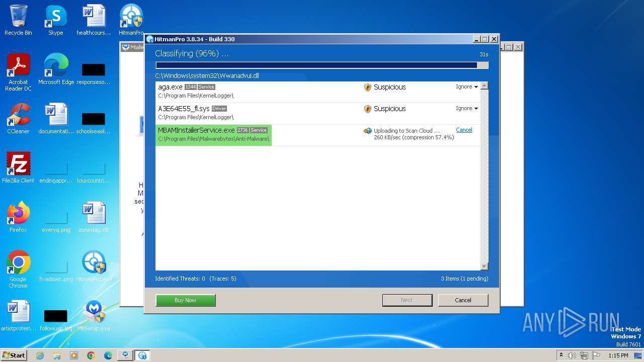
Task: Close the Malwarebytes window behind
Action: coord(518,47)
